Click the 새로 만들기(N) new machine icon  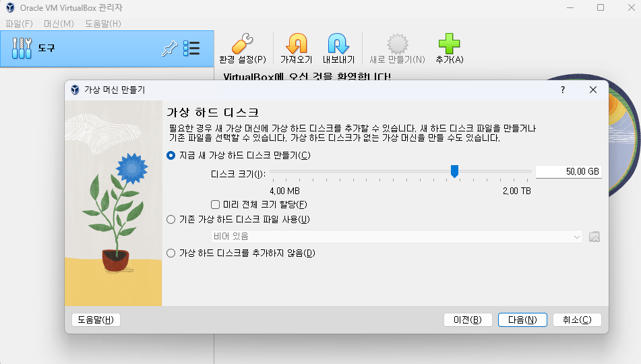398,44
